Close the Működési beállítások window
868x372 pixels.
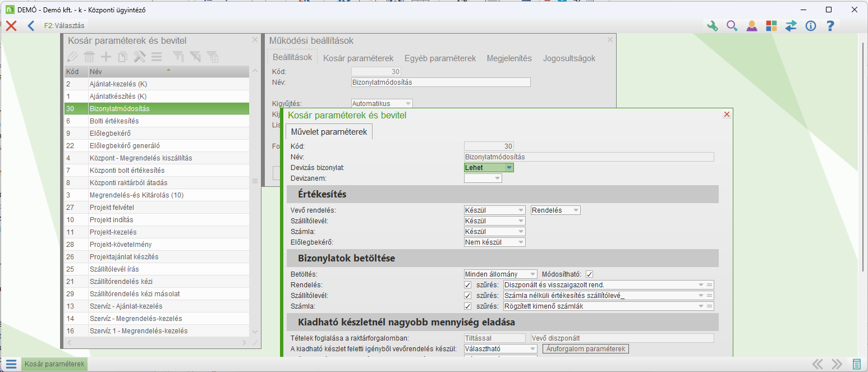click(610, 40)
